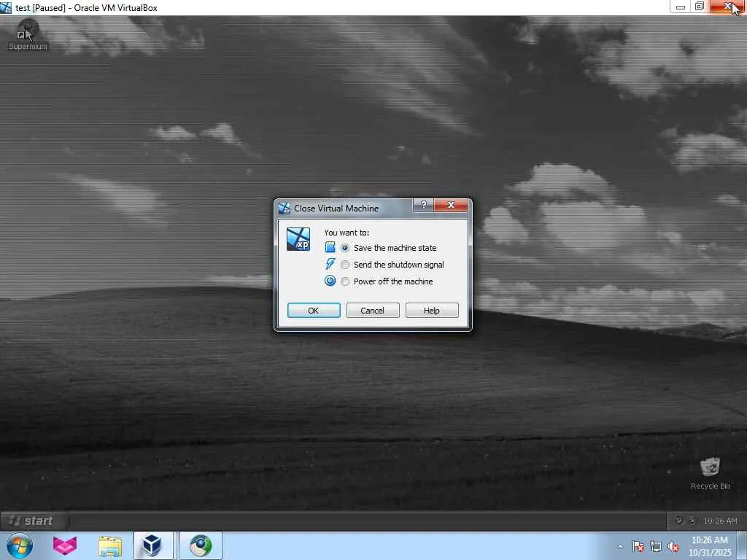Open the XP start menu
The width and height of the screenshot is (747, 560).
[34, 521]
